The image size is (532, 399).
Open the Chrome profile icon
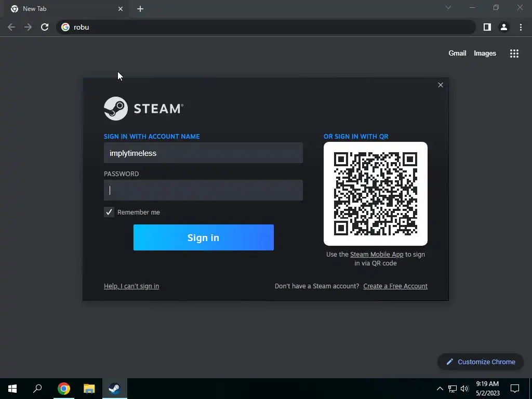[504, 27]
